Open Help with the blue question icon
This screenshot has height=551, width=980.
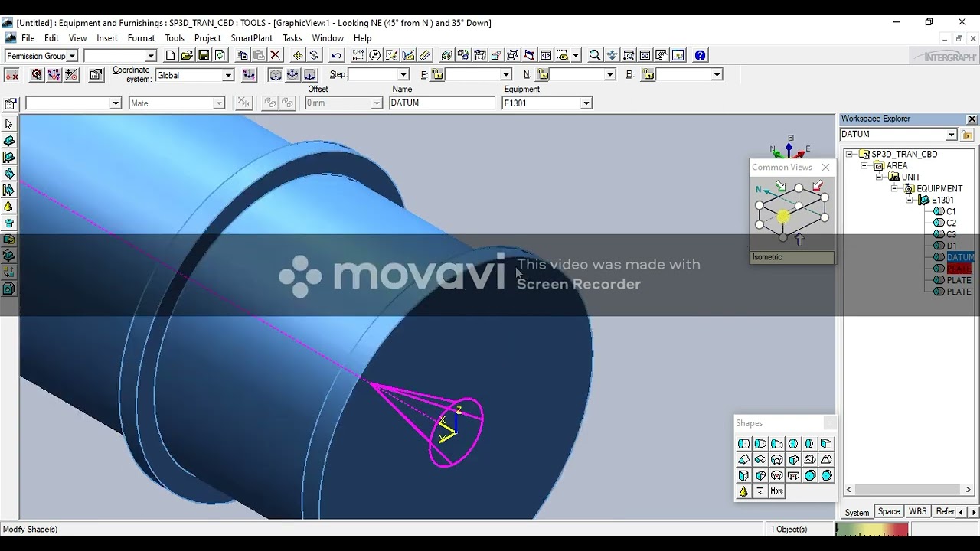tap(700, 55)
